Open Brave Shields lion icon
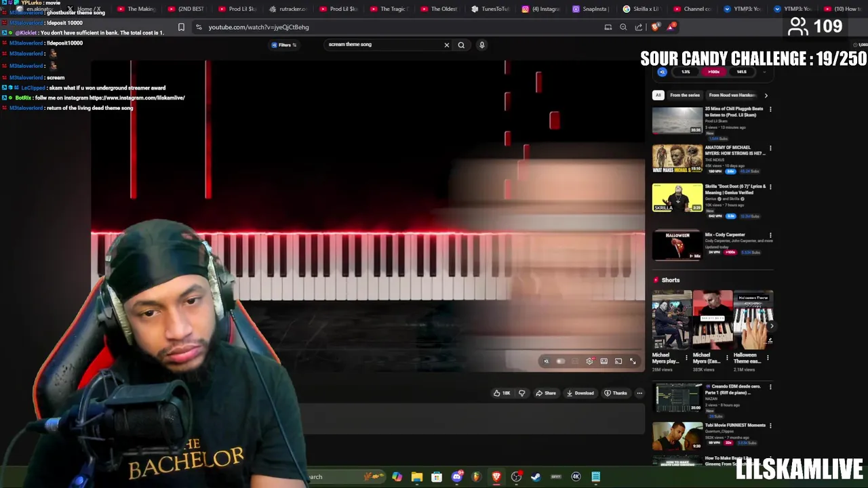 click(x=655, y=27)
